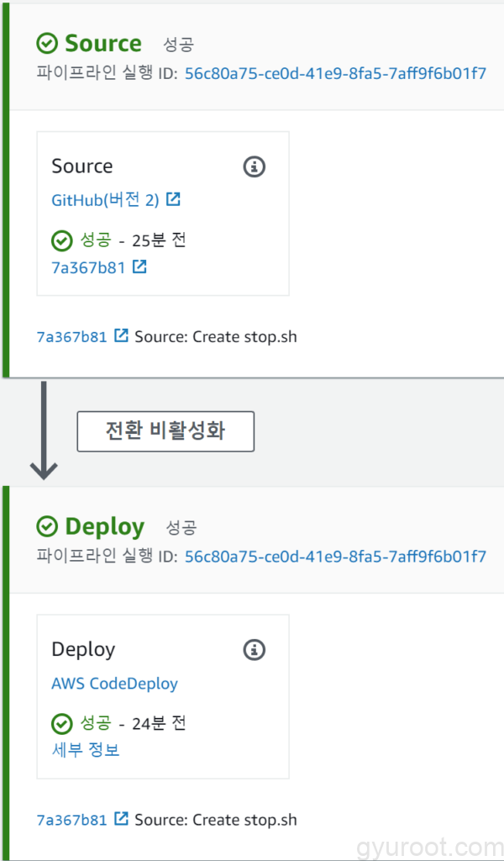Click external link icon beside commit in Source card

tap(139, 267)
